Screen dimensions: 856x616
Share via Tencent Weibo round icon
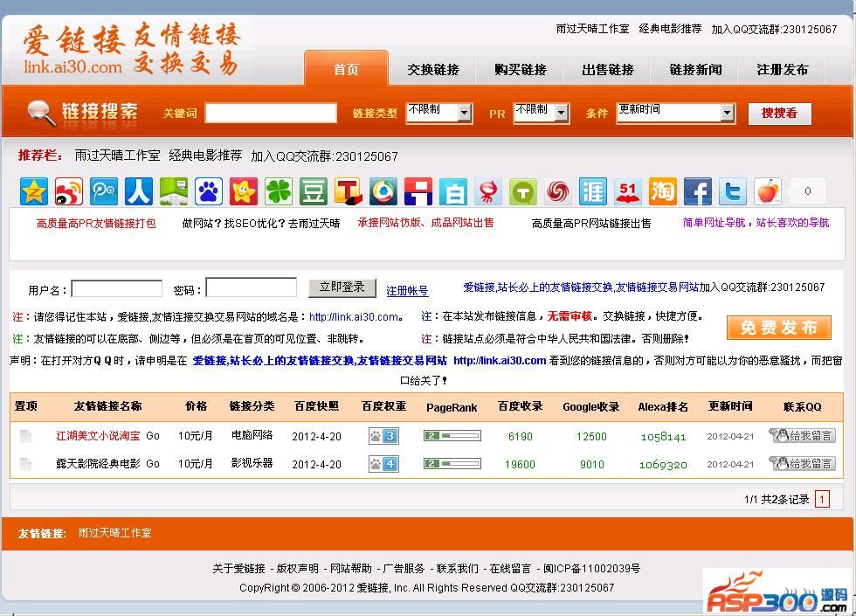[383, 191]
